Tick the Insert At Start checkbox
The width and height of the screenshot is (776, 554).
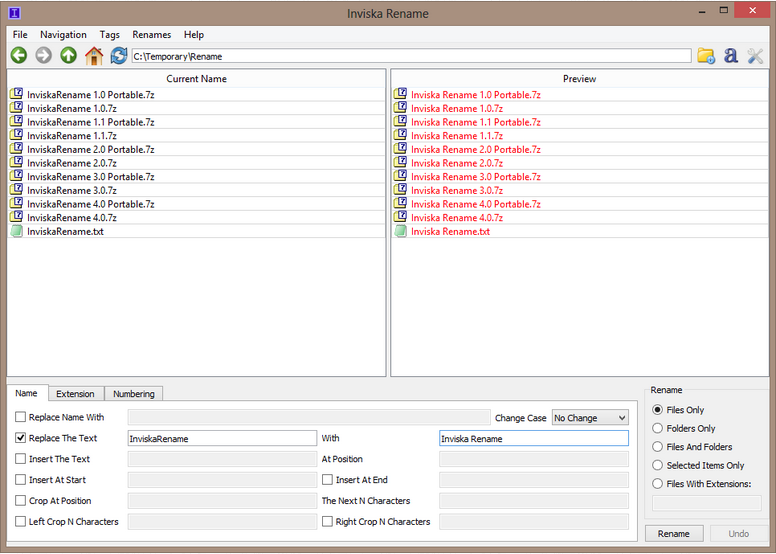pos(20,479)
